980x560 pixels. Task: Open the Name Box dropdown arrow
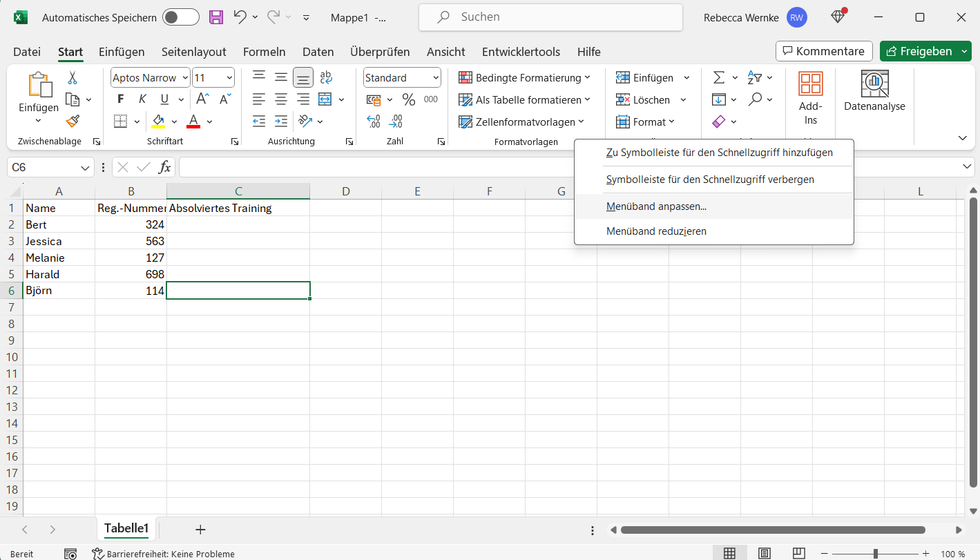(x=86, y=168)
